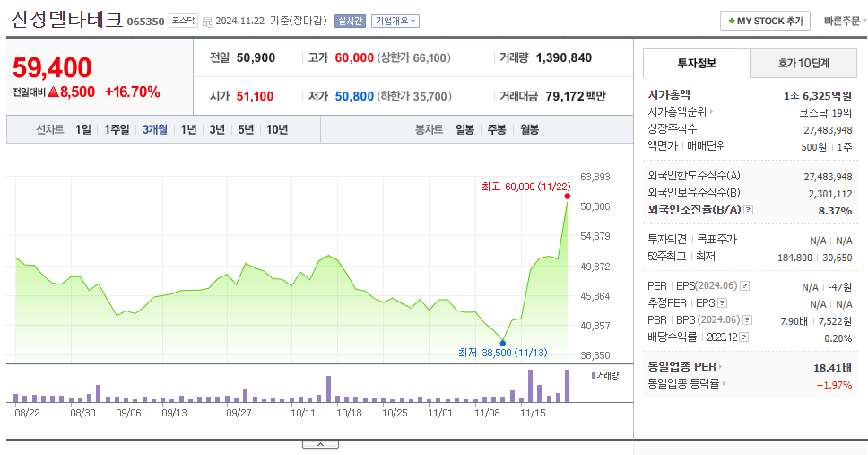Viewport: 868px width, 455px height.
Task: Click the MY STOCK 추가 button
Action: (x=765, y=21)
